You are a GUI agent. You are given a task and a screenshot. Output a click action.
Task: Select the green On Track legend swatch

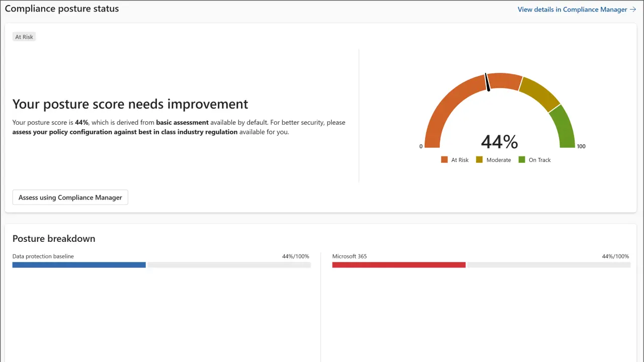(x=522, y=159)
